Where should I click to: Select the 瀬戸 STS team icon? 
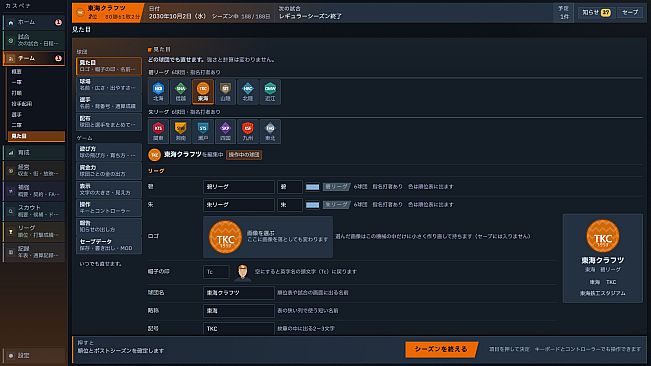(203, 132)
